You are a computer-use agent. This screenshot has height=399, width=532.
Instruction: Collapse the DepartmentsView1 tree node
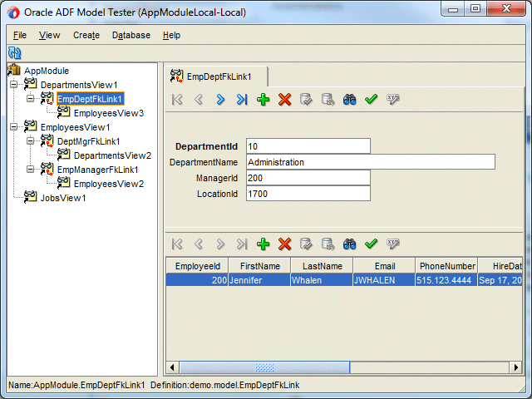(x=14, y=84)
